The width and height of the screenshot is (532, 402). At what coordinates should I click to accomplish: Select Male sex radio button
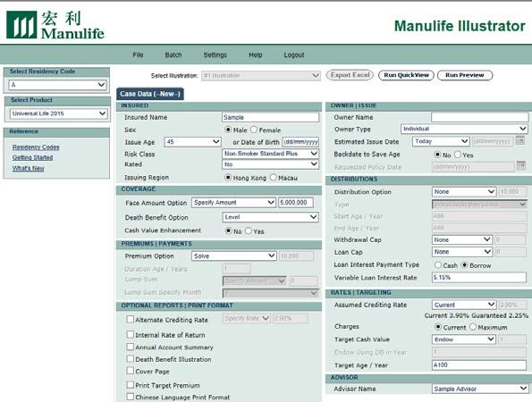click(x=228, y=130)
